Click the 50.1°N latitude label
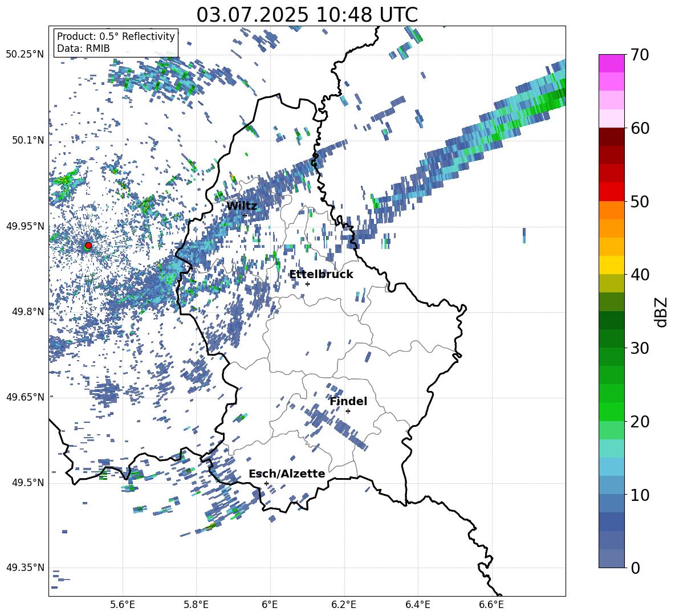The image size is (675, 616). (28, 140)
